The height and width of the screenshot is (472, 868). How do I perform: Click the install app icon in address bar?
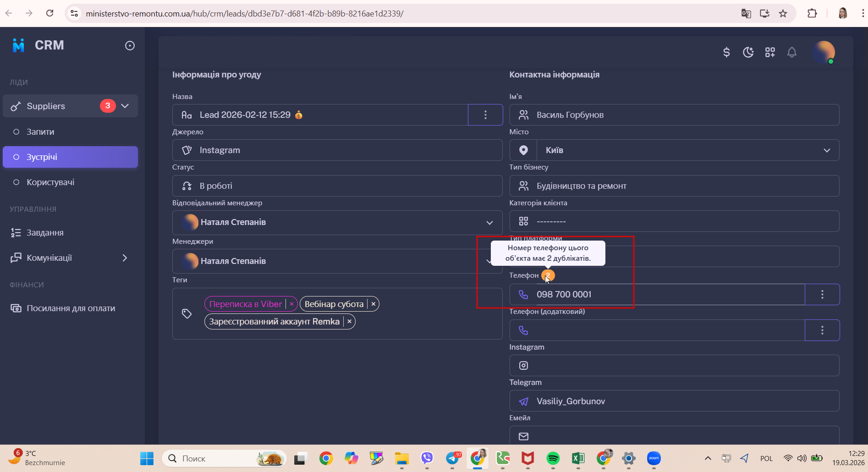click(764, 13)
